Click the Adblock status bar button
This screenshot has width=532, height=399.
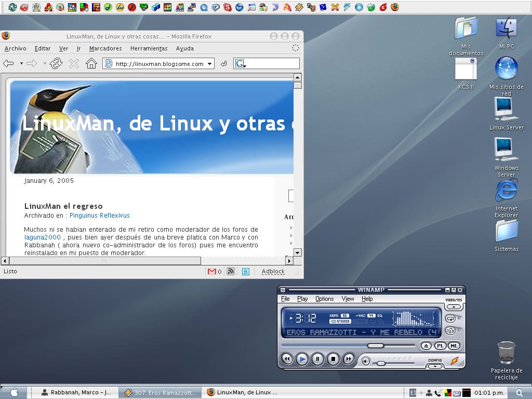coord(273,271)
